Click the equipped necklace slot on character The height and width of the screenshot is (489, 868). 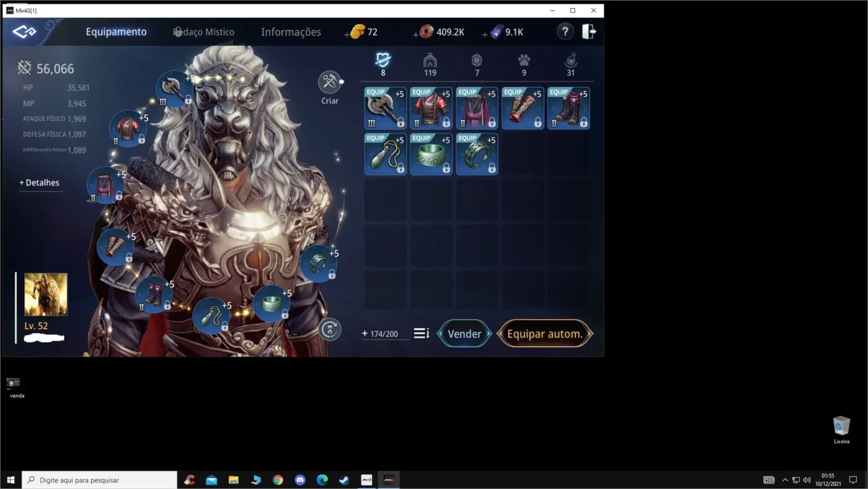[211, 316]
